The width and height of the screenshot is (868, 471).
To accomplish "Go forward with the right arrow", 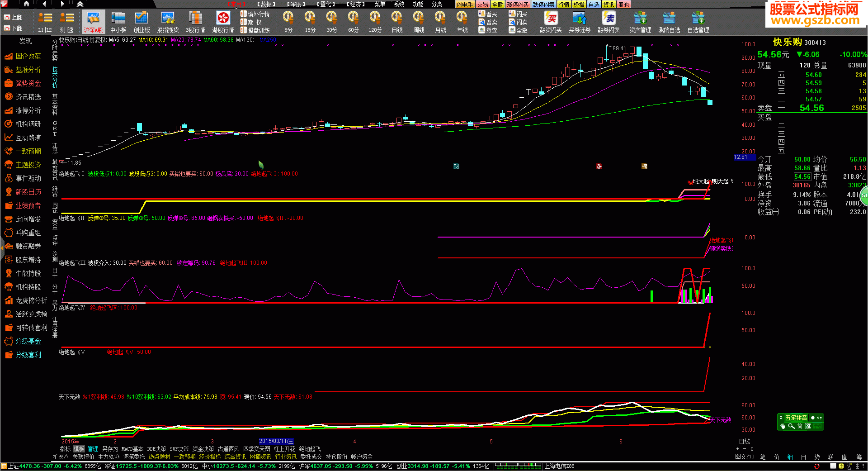I will coord(62,4).
